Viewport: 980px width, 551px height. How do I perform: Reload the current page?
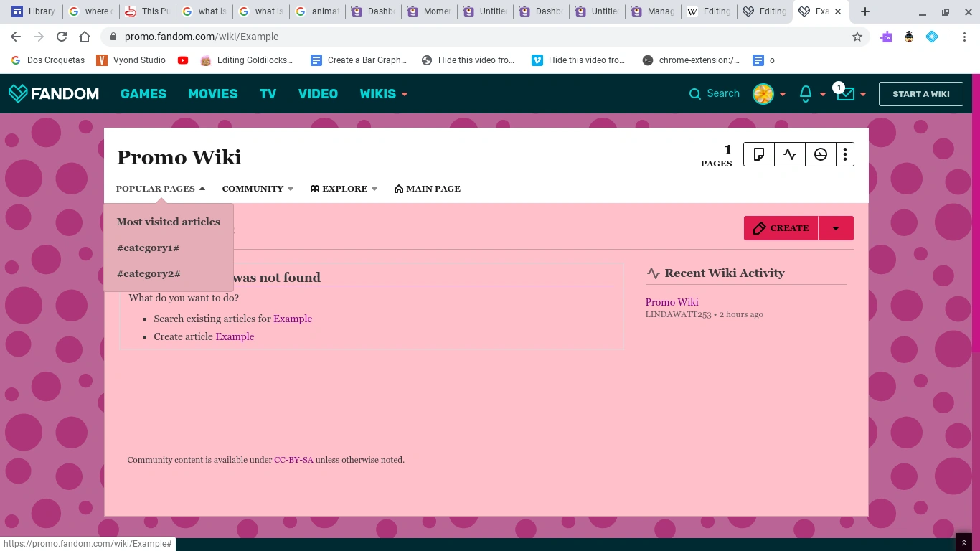(62, 37)
